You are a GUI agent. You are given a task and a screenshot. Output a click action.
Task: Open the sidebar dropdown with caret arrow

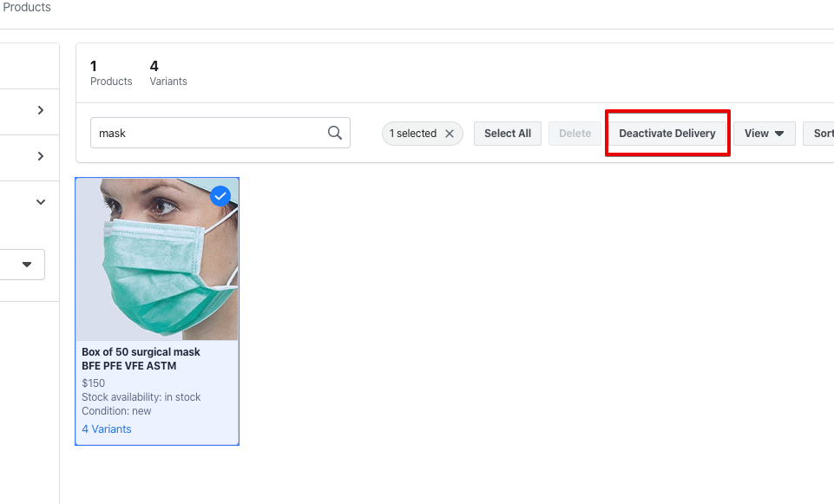27,265
